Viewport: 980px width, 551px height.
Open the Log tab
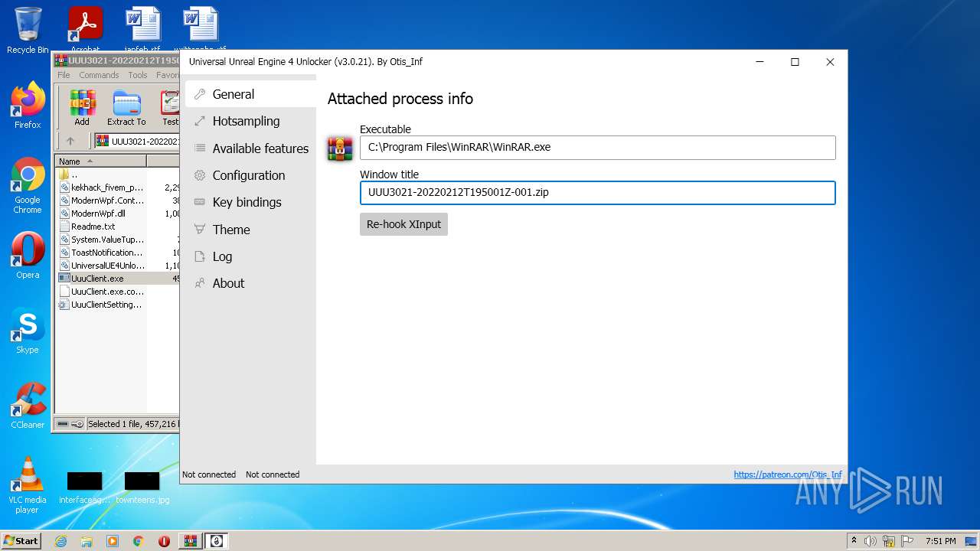(x=250, y=256)
